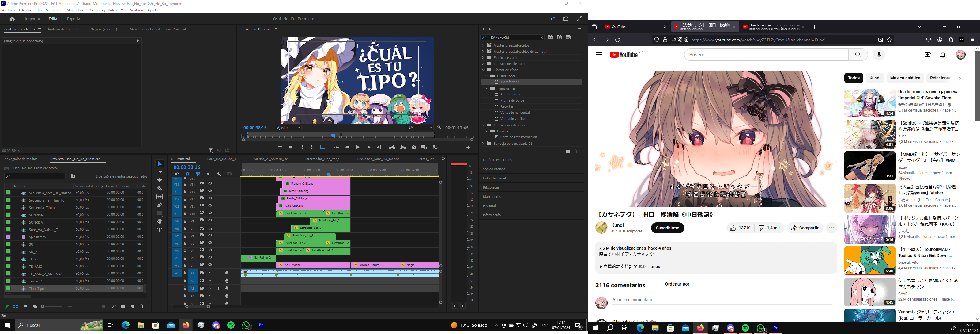Select the Ripple Edit tool
980x334 pixels.
tap(160, 180)
